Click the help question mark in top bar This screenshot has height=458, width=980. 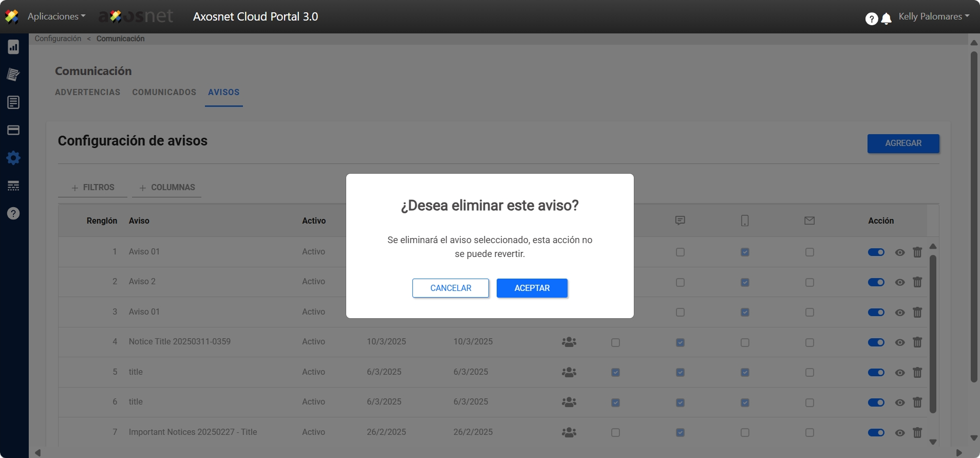[x=871, y=19]
